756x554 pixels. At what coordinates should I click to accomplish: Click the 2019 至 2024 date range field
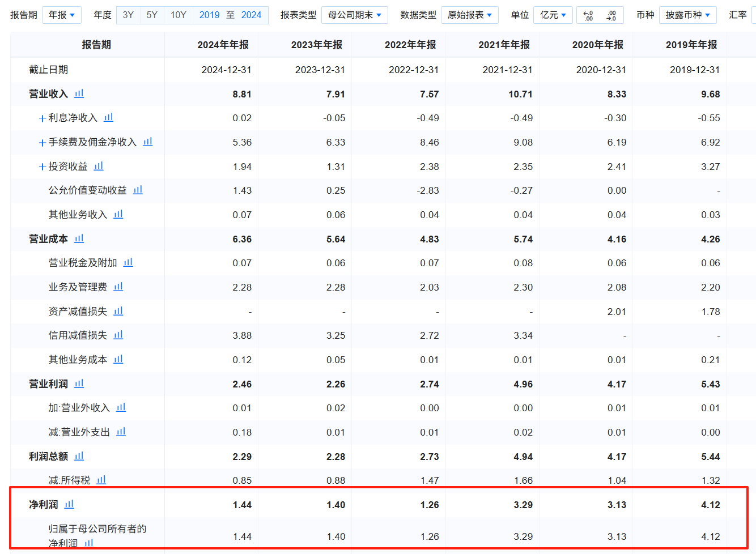point(230,15)
